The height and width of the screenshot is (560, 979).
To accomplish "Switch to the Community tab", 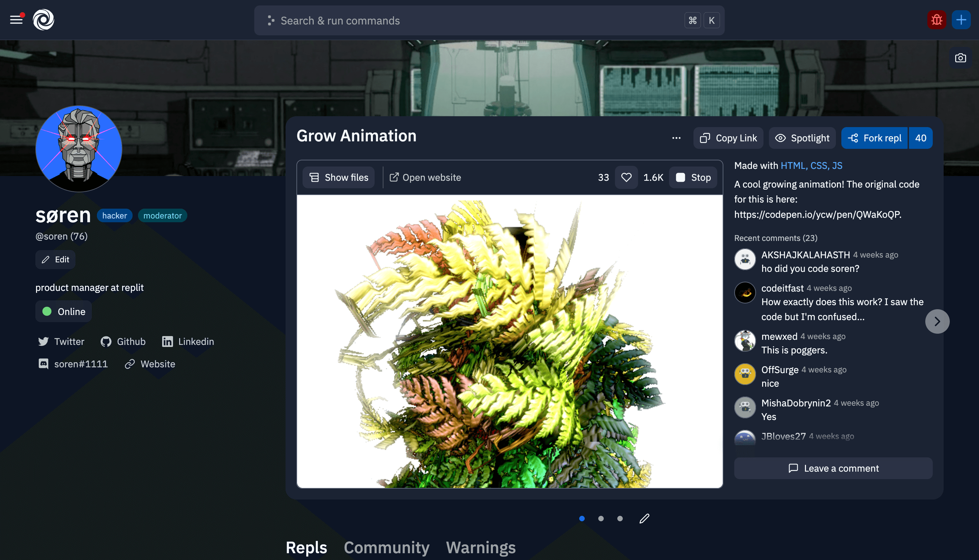I will pos(386,547).
